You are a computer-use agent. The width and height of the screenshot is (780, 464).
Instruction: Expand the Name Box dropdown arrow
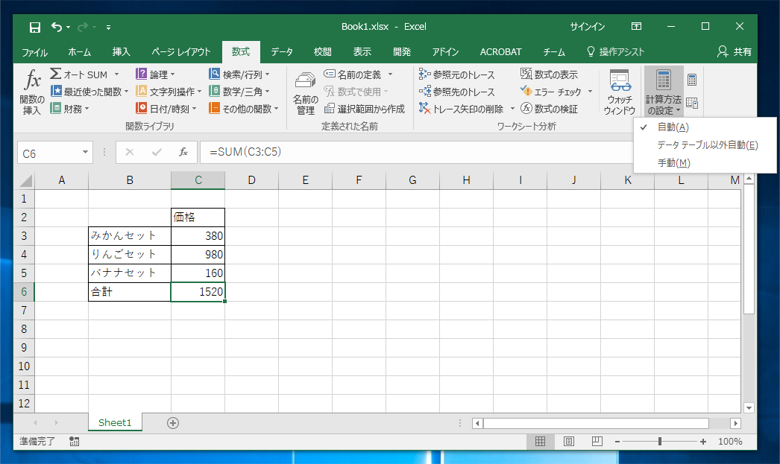pos(85,152)
